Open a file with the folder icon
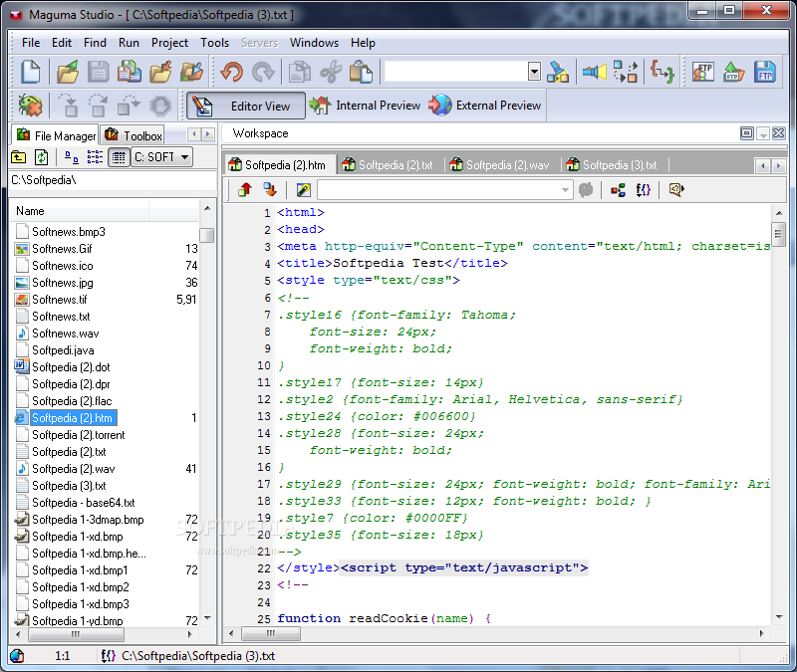797x672 pixels. 68,72
